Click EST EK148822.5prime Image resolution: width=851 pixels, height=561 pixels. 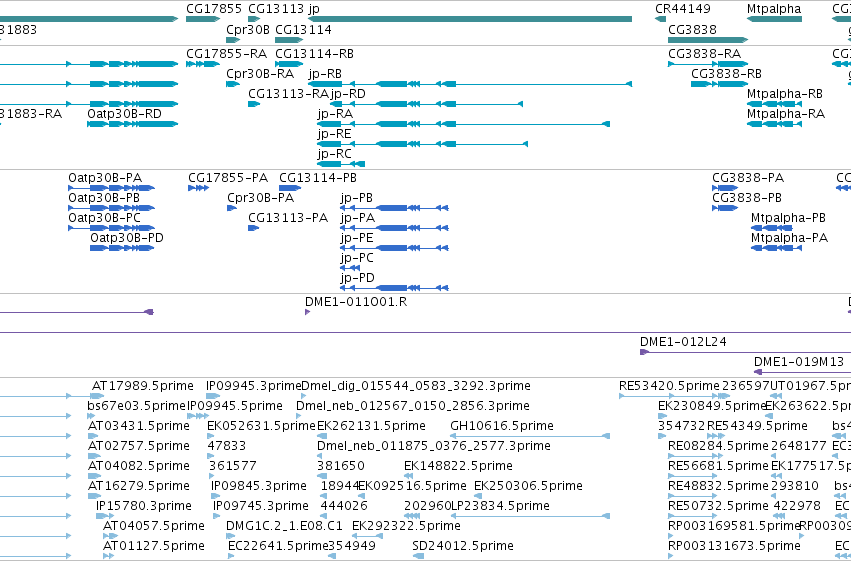(458, 466)
